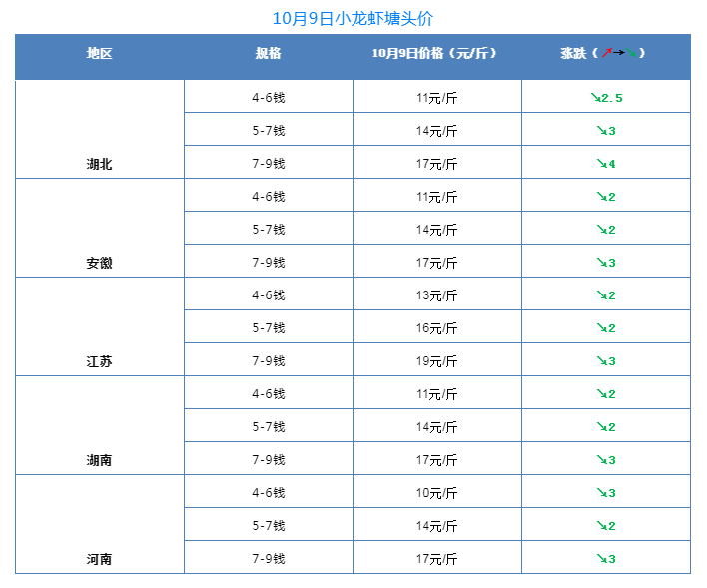Click 江苏 7-9钱 row's down arrow
Screen dimensions: 707x588
[x=600, y=361]
